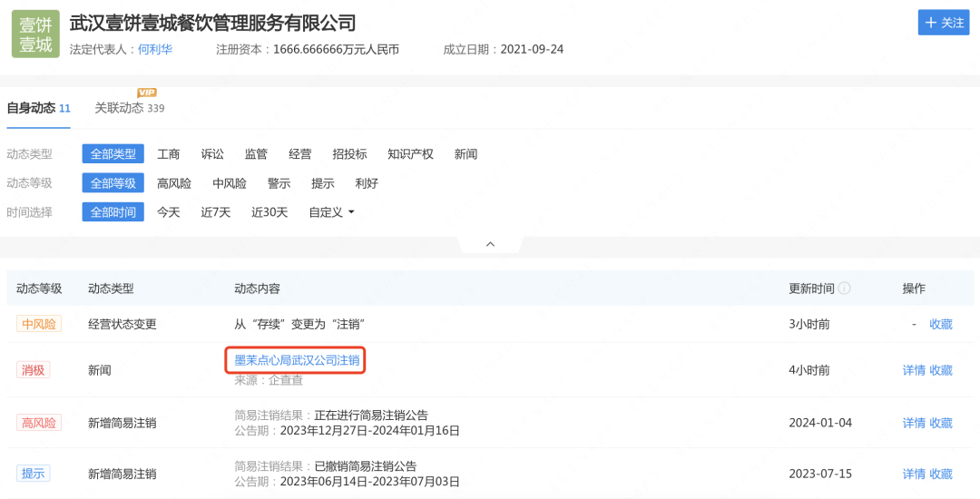Select 利好 level filter
Image resolution: width=980 pixels, height=499 pixels.
[x=367, y=183]
